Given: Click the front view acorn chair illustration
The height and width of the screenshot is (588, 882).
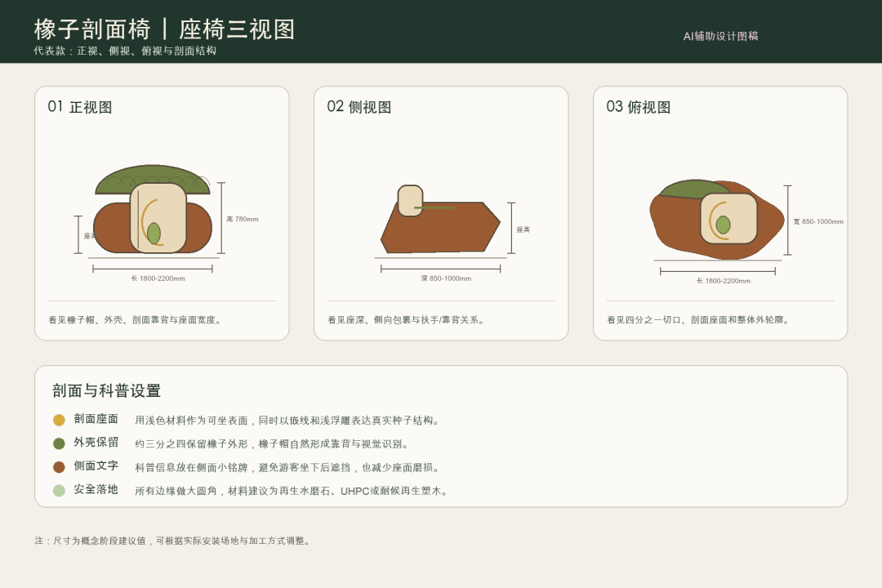Looking at the screenshot, I should 153,209.
